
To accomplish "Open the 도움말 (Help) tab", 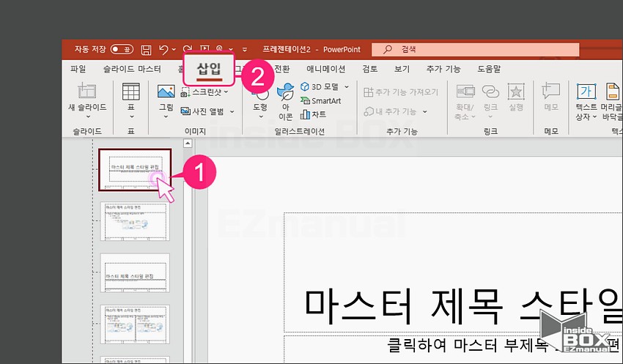I will click(489, 69).
